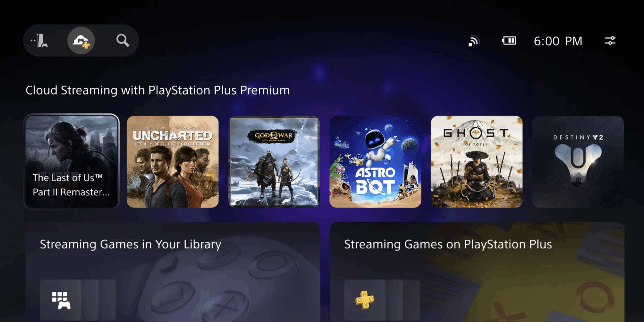Click Cloud Streaming with PlayStation Plus Premium heading

(158, 90)
